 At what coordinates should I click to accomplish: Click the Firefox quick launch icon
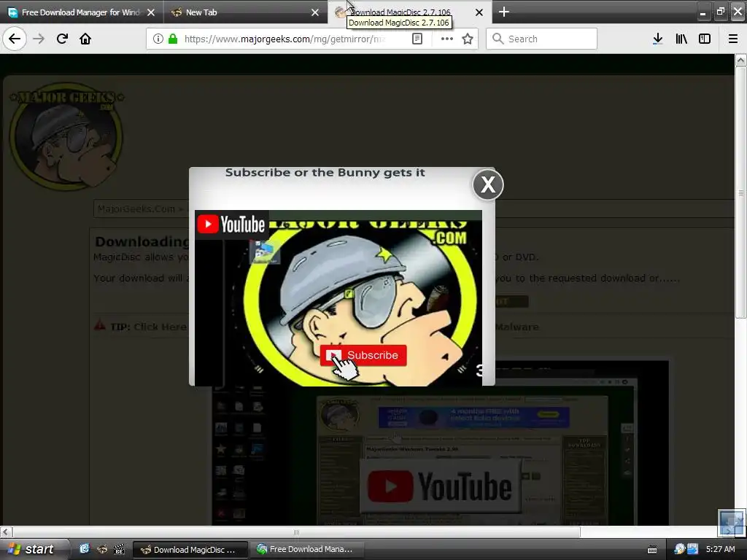(102, 549)
